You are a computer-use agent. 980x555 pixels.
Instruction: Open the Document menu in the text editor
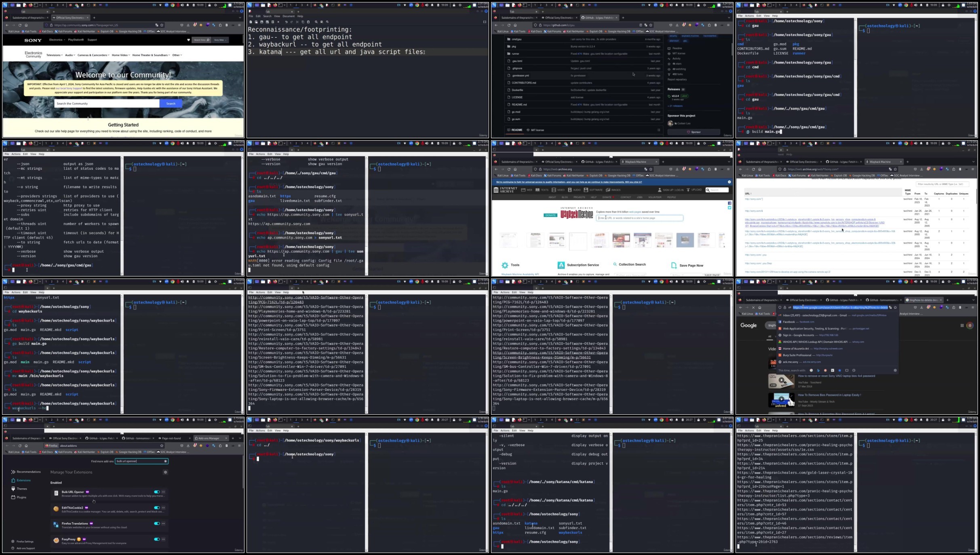(x=289, y=16)
